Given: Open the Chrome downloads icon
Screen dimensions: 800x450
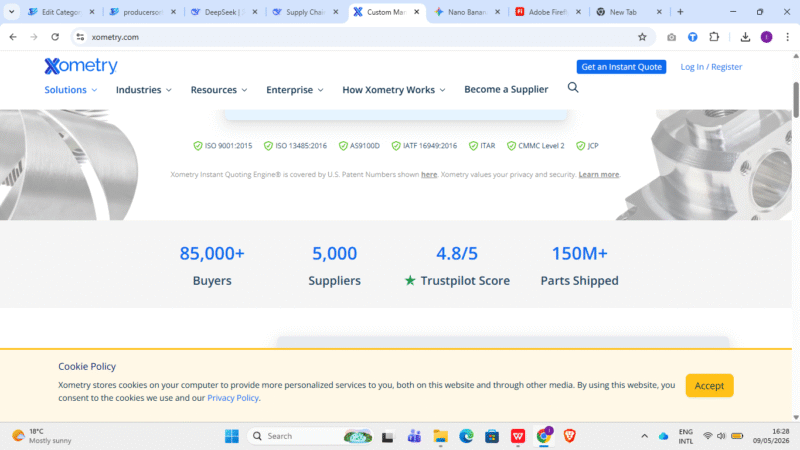Looking at the screenshot, I should tap(745, 37).
